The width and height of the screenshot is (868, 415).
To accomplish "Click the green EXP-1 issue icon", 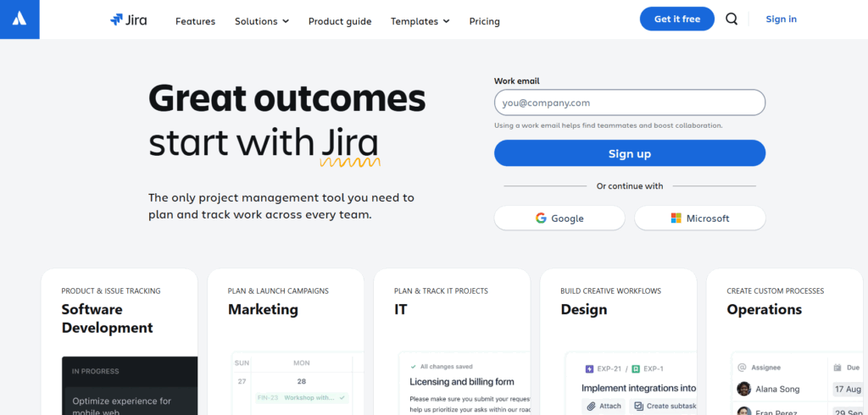I will tap(636, 369).
